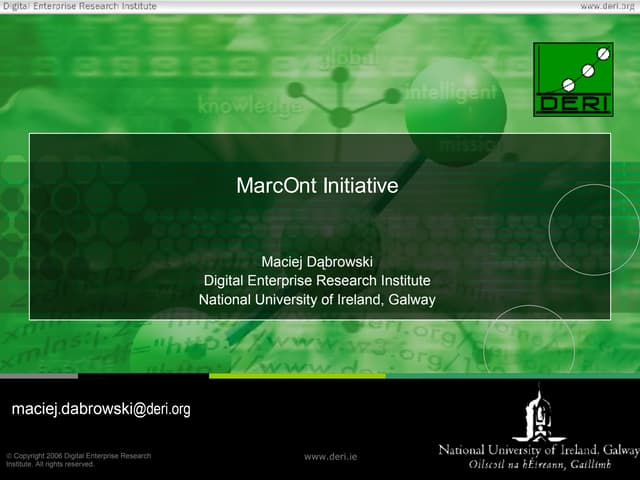This screenshot has height=480, width=640.
Task: Select the yellow-green divider bar
Action: point(297,376)
